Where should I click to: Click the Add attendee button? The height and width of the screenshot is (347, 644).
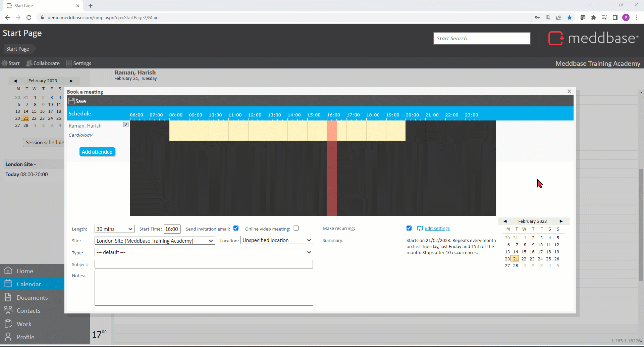(x=97, y=152)
